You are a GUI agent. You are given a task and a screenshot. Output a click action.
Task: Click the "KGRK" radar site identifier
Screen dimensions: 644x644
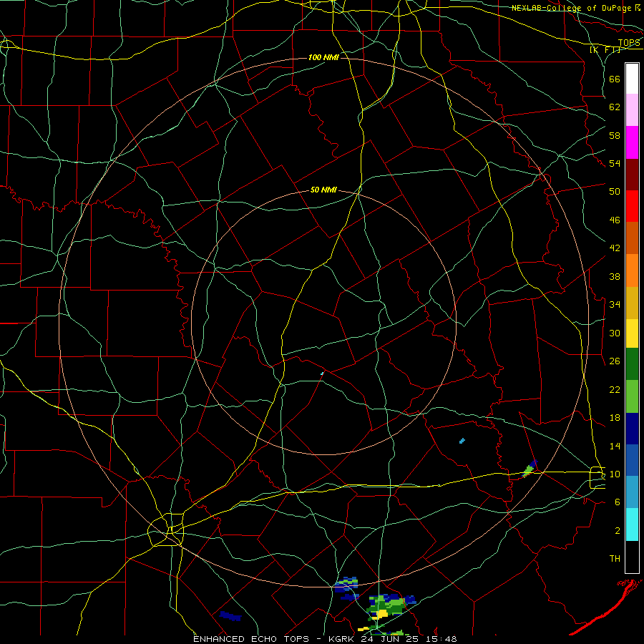click(x=342, y=639)
